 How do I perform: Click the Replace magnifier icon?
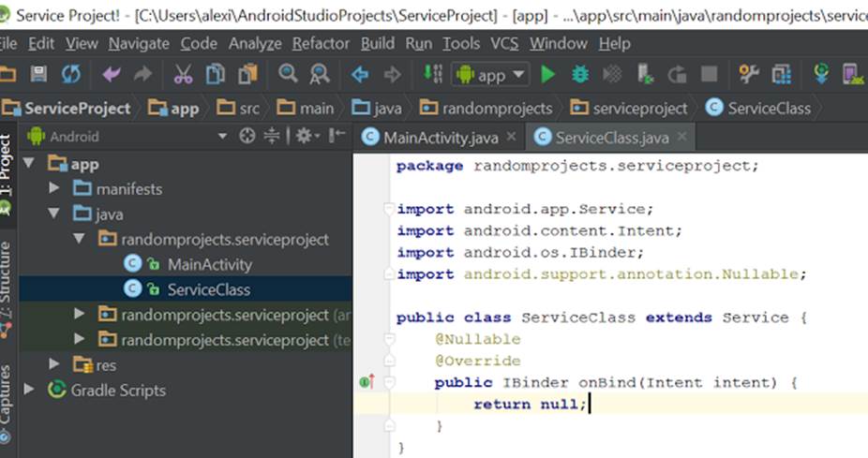click(x=320, y=74)
